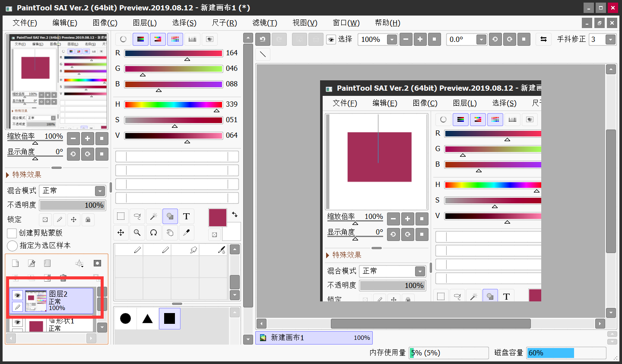Open the 混合模式 dropdown showing 正常
Screen dimensions: 622x364
73,191
